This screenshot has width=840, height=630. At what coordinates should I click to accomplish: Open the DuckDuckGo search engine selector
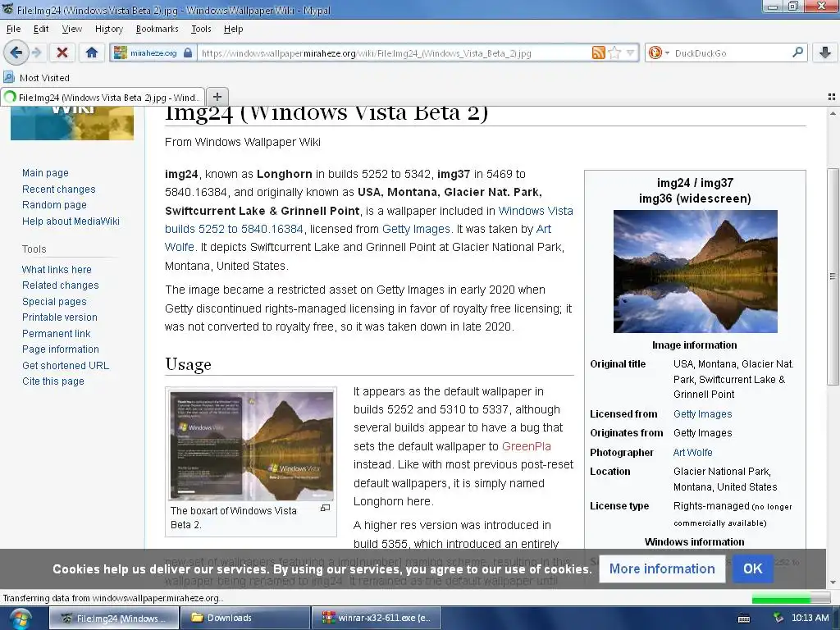tap(659, 52)
